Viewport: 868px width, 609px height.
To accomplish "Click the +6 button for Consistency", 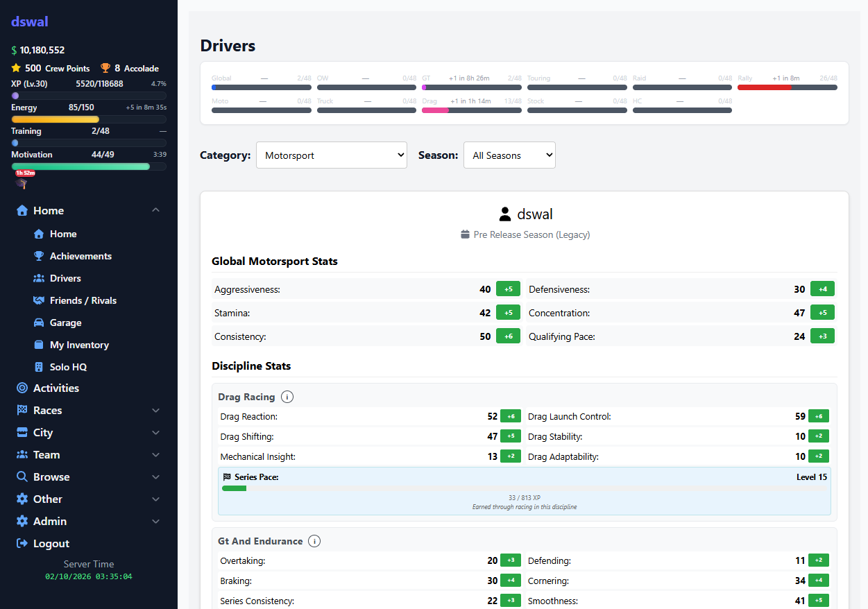I will [508, 336].
